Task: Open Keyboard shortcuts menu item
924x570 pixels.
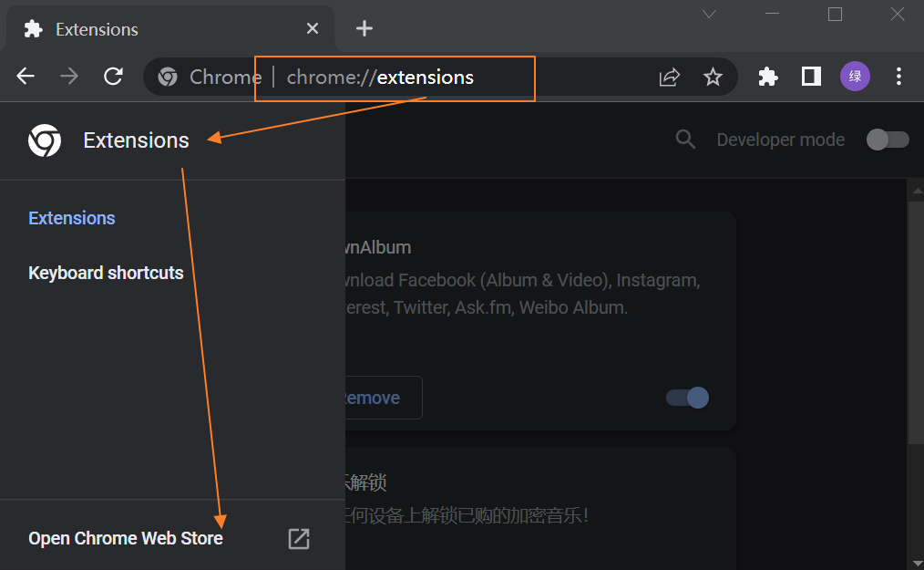Action: [x=106, y=273]
